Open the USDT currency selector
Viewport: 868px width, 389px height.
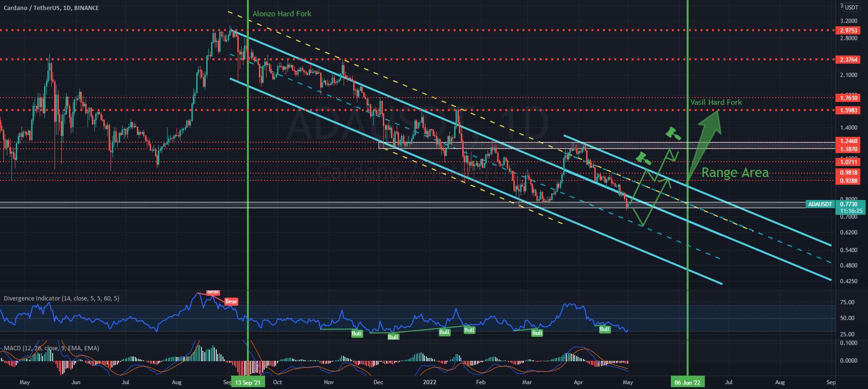(x=851, y=7)
